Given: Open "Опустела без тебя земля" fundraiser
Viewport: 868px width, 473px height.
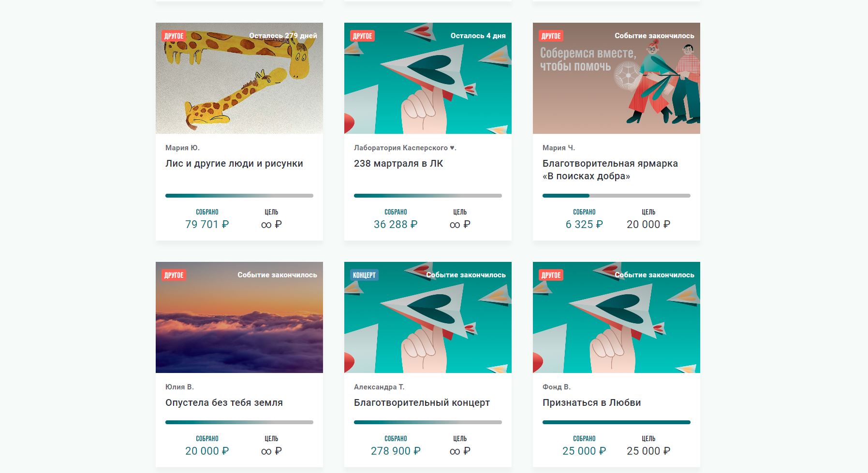Looking at the screenshot, I should 224,402.
